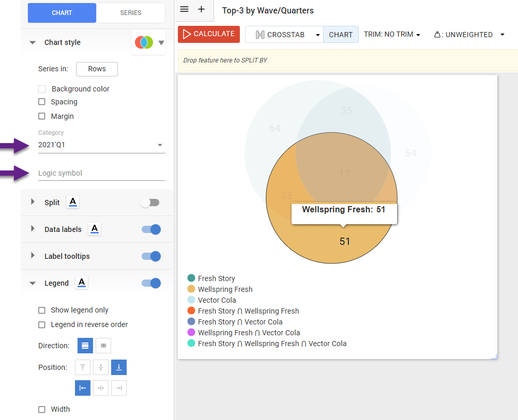Click the plus icon to add tab
Image resolution: width=518 pixels, height=420 pixels.
tap(202, 9)
